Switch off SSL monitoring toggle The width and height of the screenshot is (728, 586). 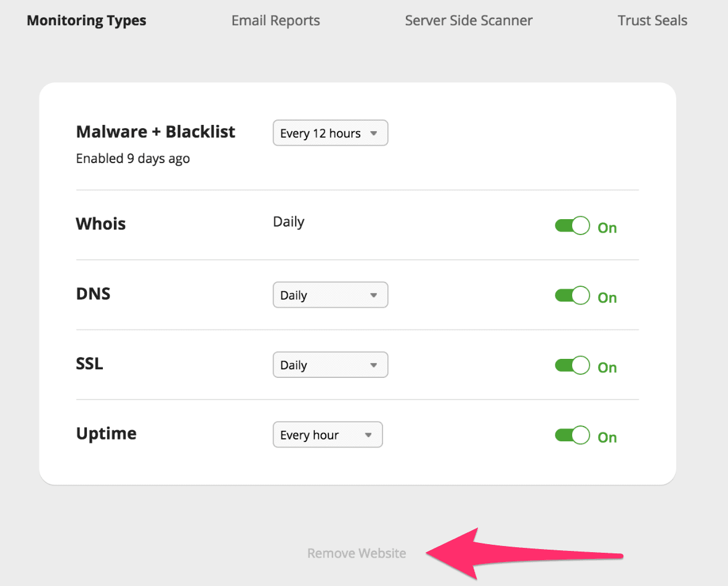572,366
